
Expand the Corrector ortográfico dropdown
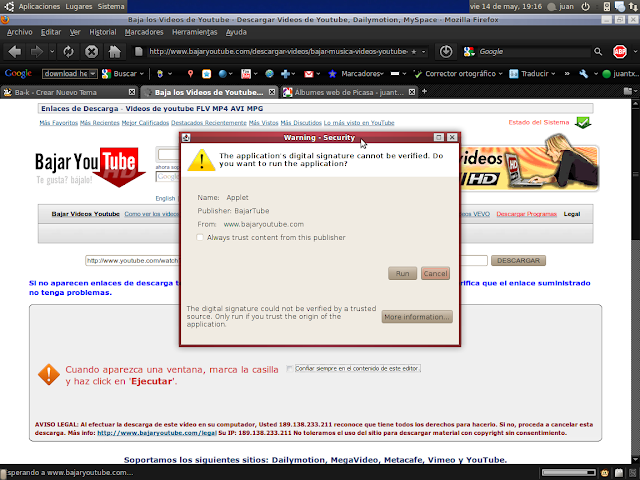click(500, 74)
